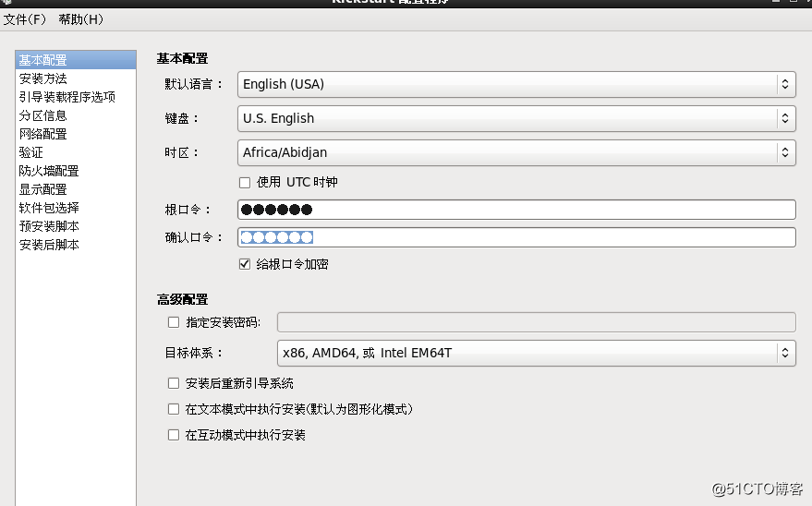Image resolution: width=812 pixels, height=506 pixels.
Task: Go to 分区信息 section
Action: tap(76, 116)
